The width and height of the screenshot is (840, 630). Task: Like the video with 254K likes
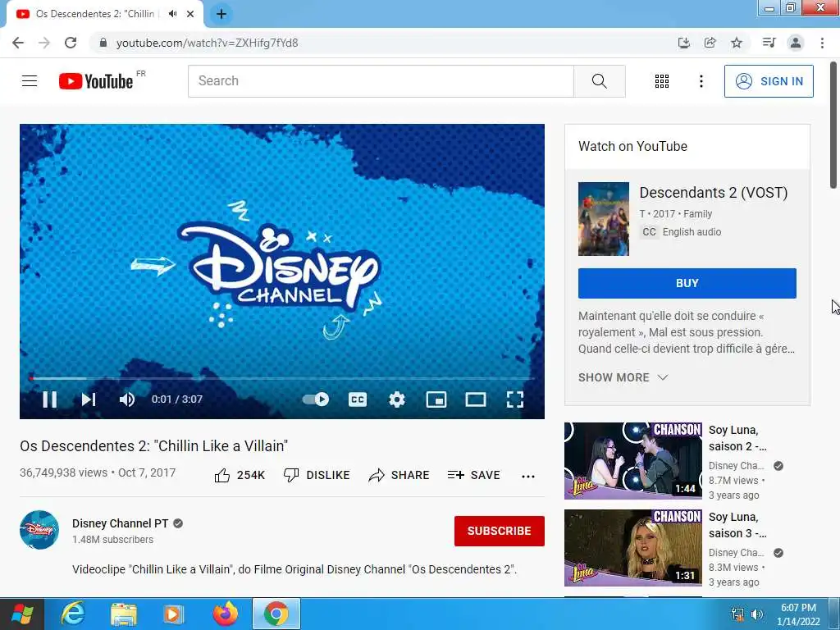[240, 475]
